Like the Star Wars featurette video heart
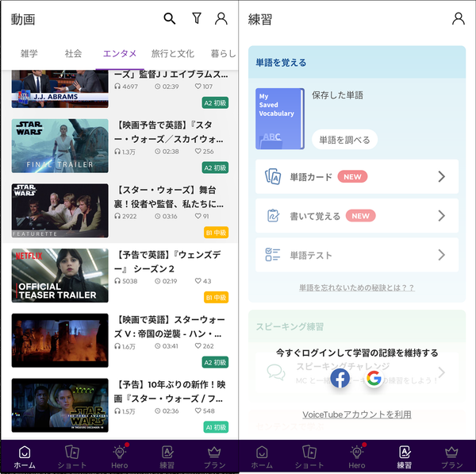 [198, 216]
